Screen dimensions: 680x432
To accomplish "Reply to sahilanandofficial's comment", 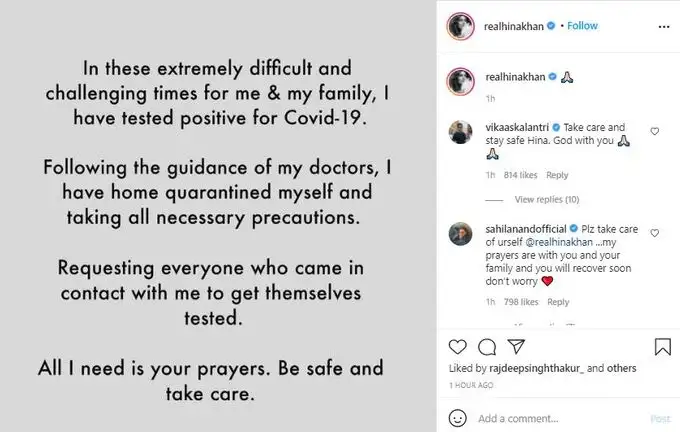I will [558, 302].
